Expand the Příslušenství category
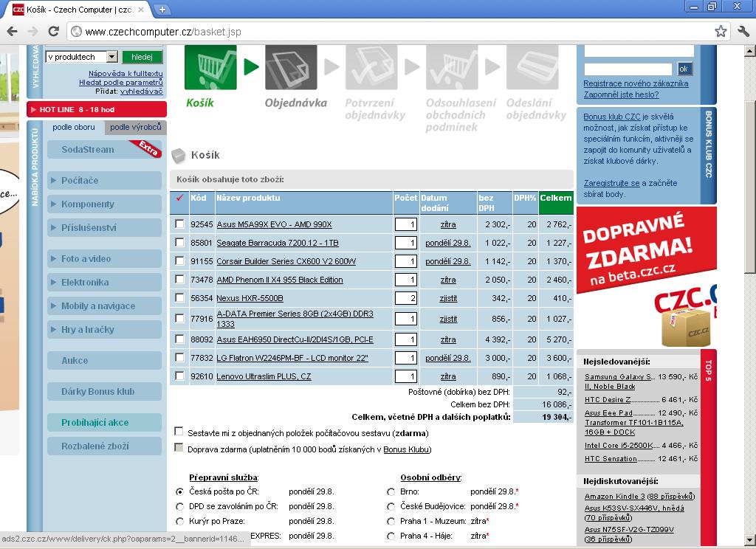This screenshot has height=549, width=756. click(105, 227)
